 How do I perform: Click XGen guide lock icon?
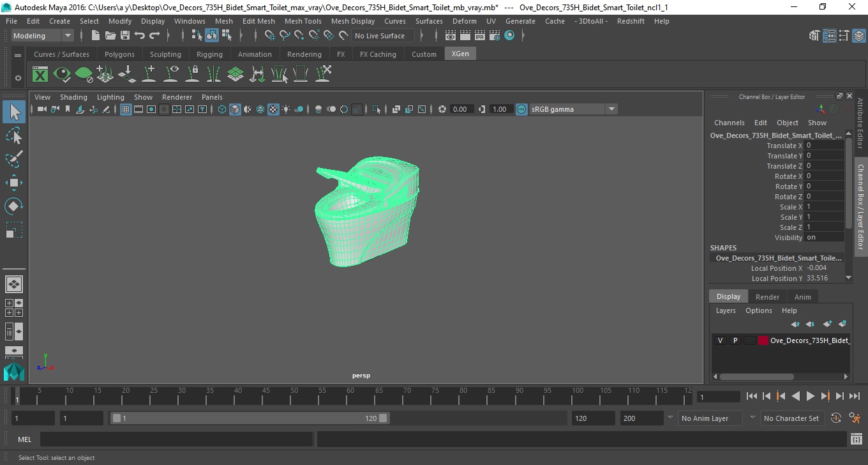click(192, 75)
